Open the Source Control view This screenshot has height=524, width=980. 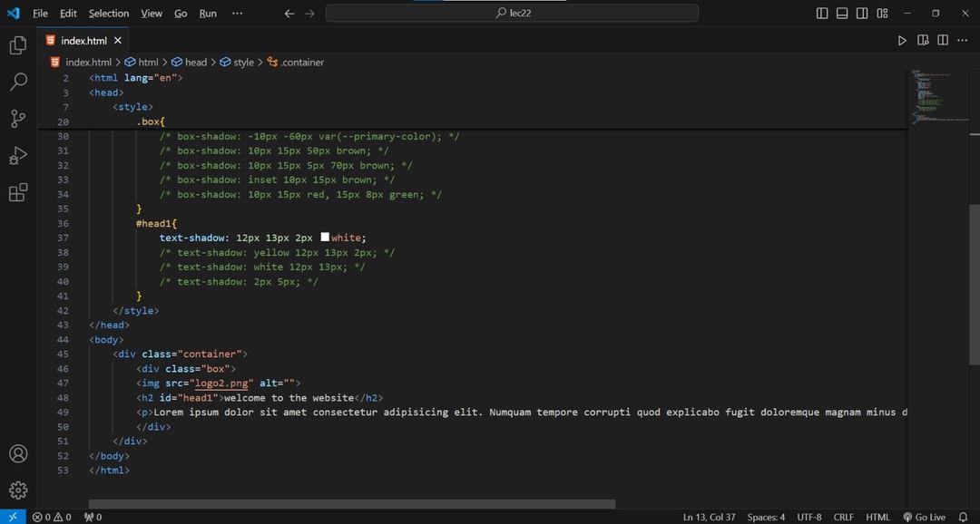click(x=18, y=119)
